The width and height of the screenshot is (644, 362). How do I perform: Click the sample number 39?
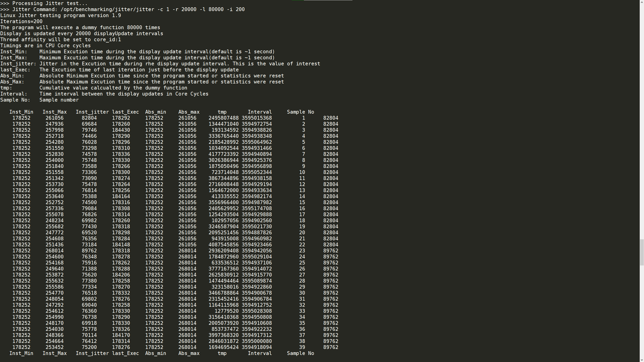point(302,347)
